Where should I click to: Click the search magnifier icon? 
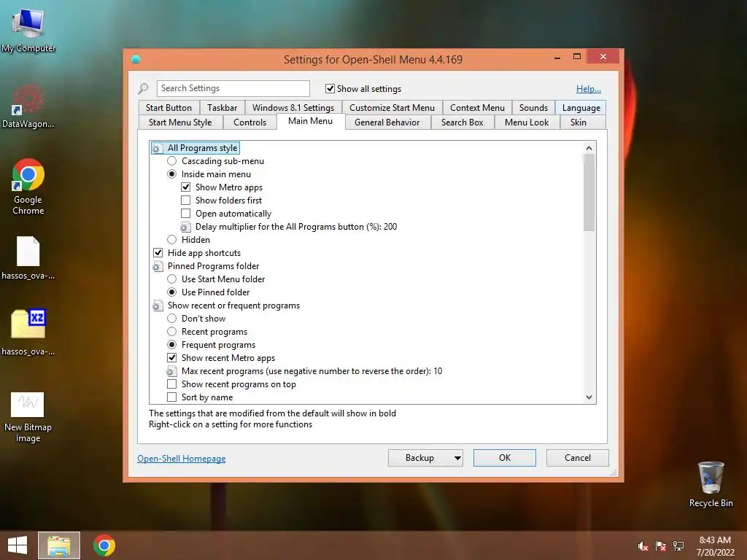coord(143,88)
